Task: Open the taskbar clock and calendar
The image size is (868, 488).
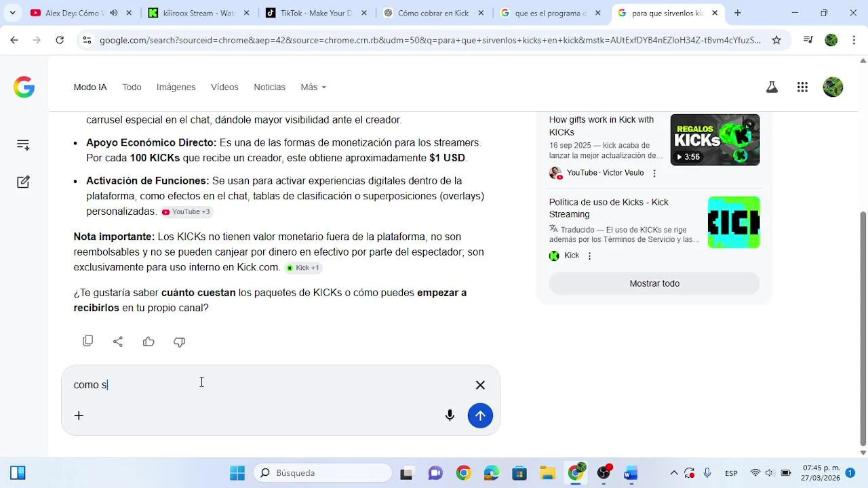Action: 821,473
